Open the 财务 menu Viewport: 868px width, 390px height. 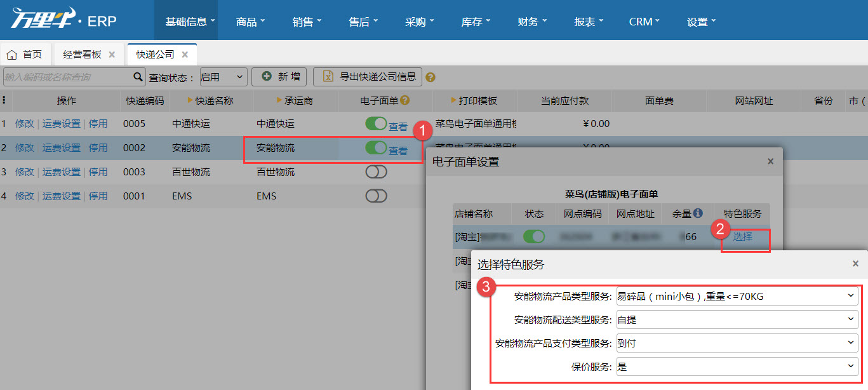pyautogui.click(x=532, y=22)
